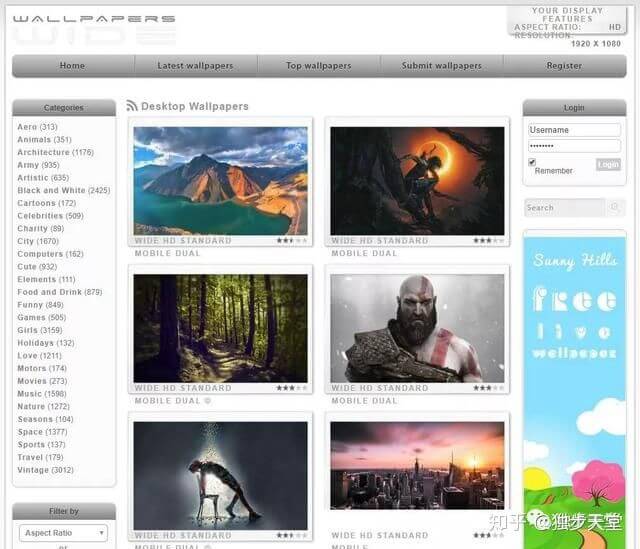Open the Elements (111) category
The width and height of the screenshot is (640, 549).
click(x=46, y=279)
